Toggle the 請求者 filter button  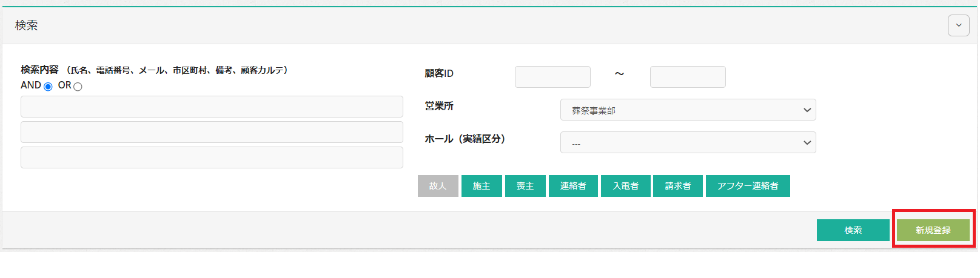[x=677, y=186]
